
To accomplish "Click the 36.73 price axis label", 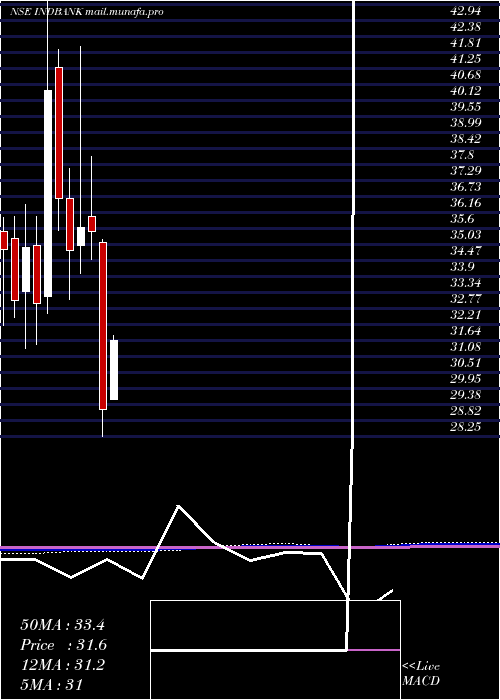I will pyautogui.click(x=466, y=187).
